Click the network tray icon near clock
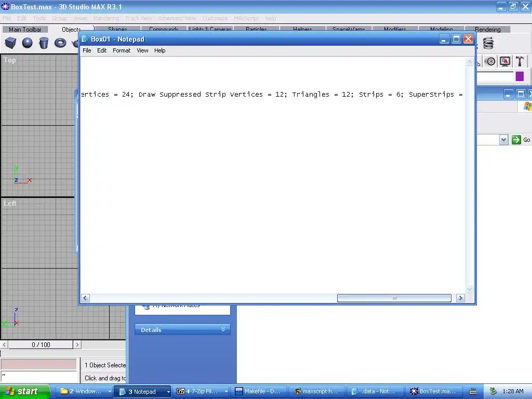The width and height of the screenshot is (532, 399). pos(493,392)
